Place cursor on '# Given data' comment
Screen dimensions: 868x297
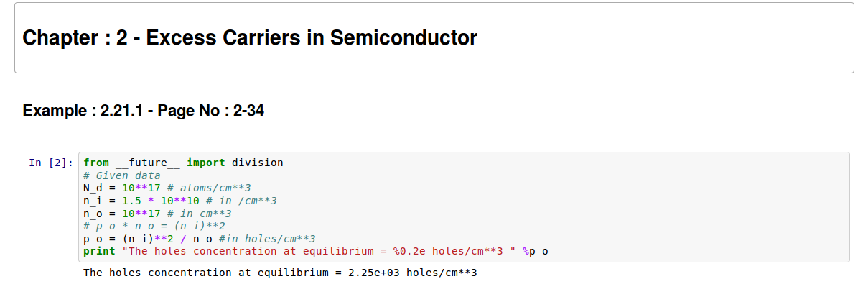coord(122,175)
